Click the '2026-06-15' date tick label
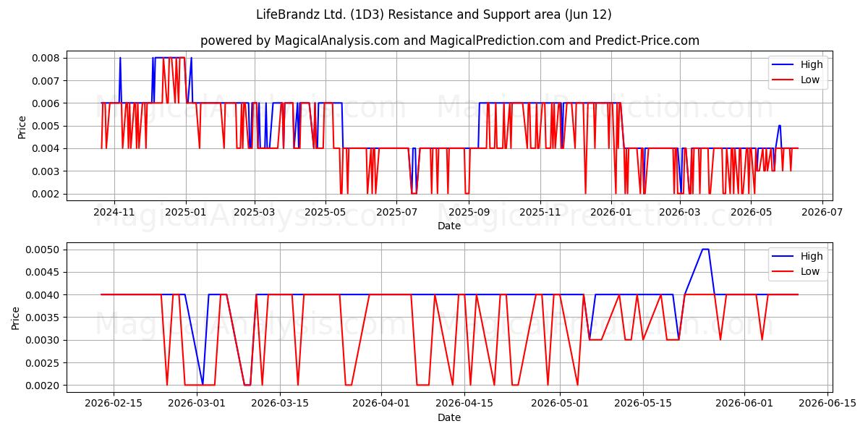Viewport: 868px width, 434px height. coord(827,404)
